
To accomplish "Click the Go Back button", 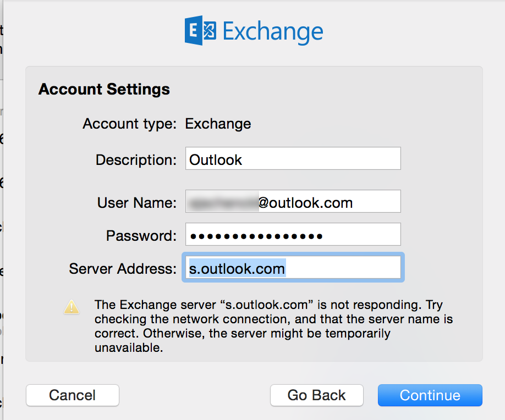I will click(317, 395).
